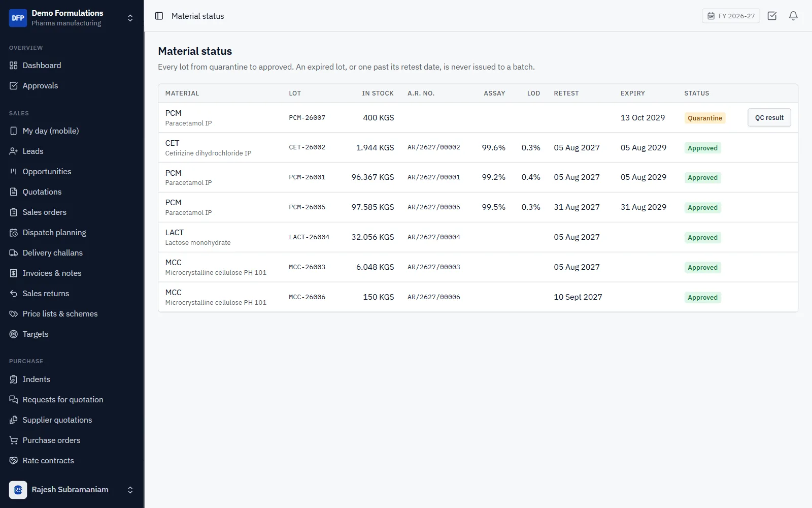812x508 pixels.
Task: Select lot number PCM-26007
Action: [x=307, y=117]
